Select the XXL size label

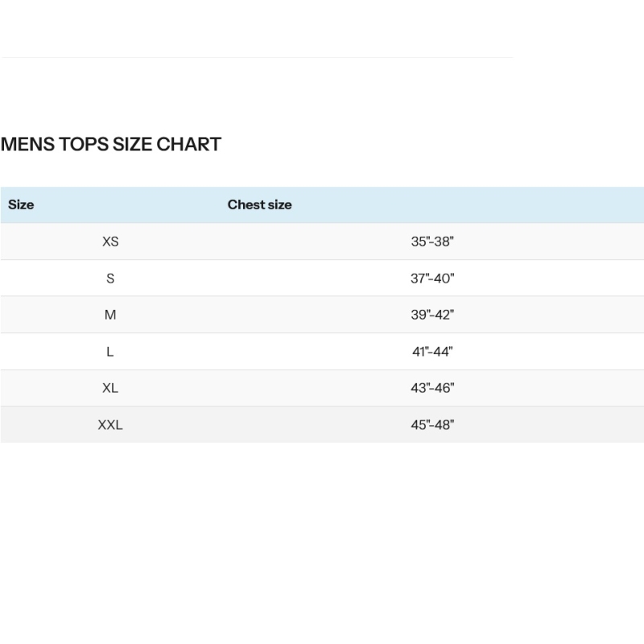[110, 425]
